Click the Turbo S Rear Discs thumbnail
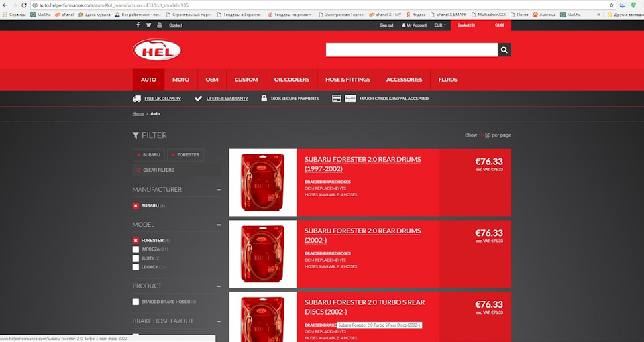 [x=263, y=317]
